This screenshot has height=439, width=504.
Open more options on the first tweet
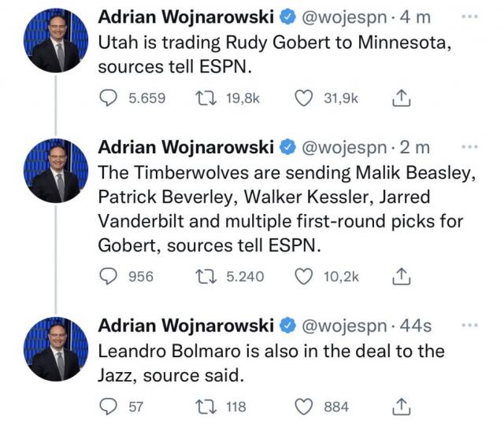[469, 16]
